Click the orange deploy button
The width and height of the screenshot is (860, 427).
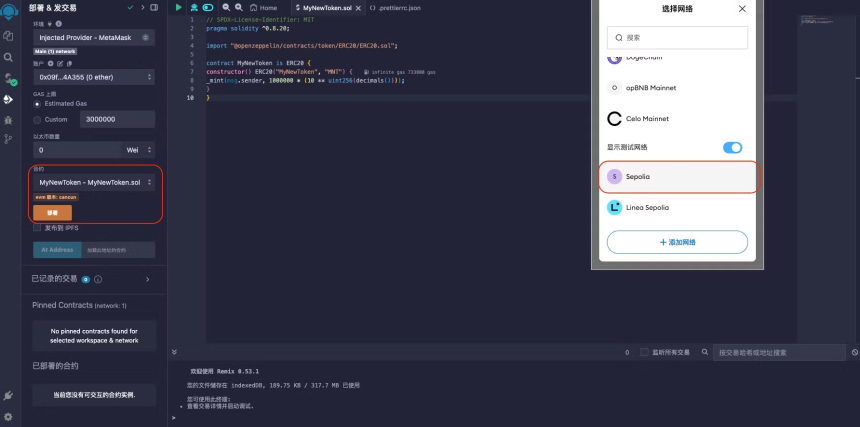(x=52, y=213)
